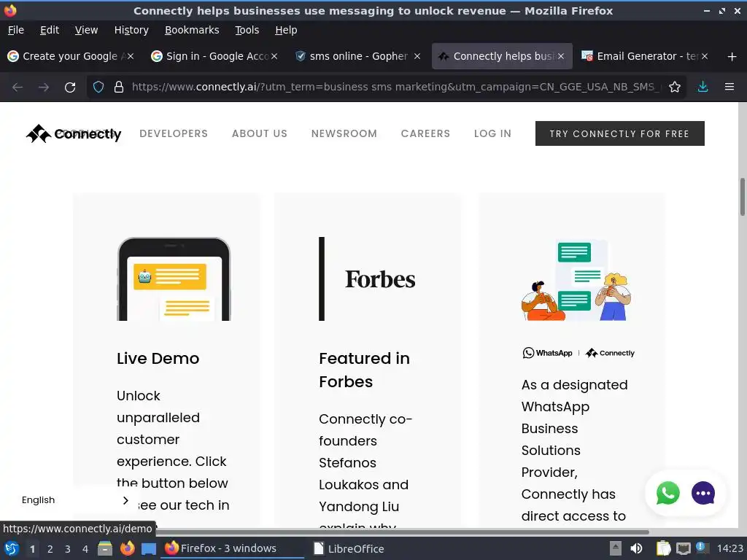This screenshot has height=560, width=747.
Task: Open the View menu
Action: (86, 30)
